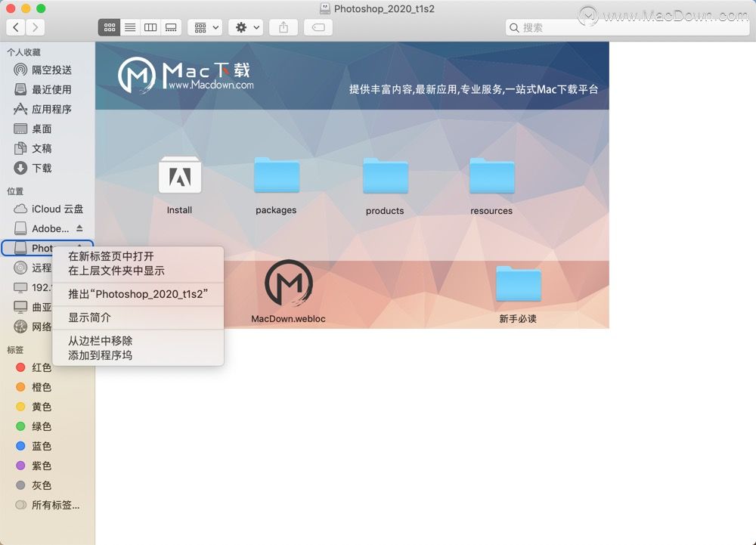This screenshot has height=545, width=756.
Task: Switch to gallery view mode
Action: [171, 27]
